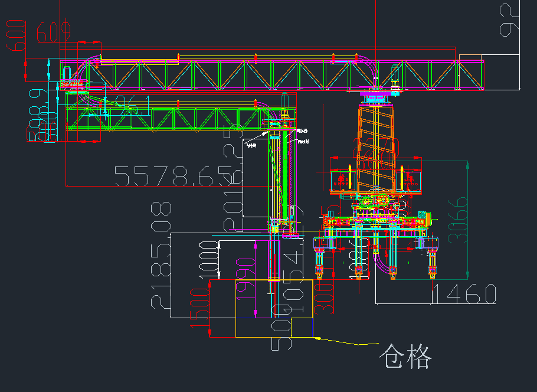Image resolution: width=537 pixels, height=392 pixels.
Task: Click the orange spiral column structure
Action: click(x=376, y=146)
